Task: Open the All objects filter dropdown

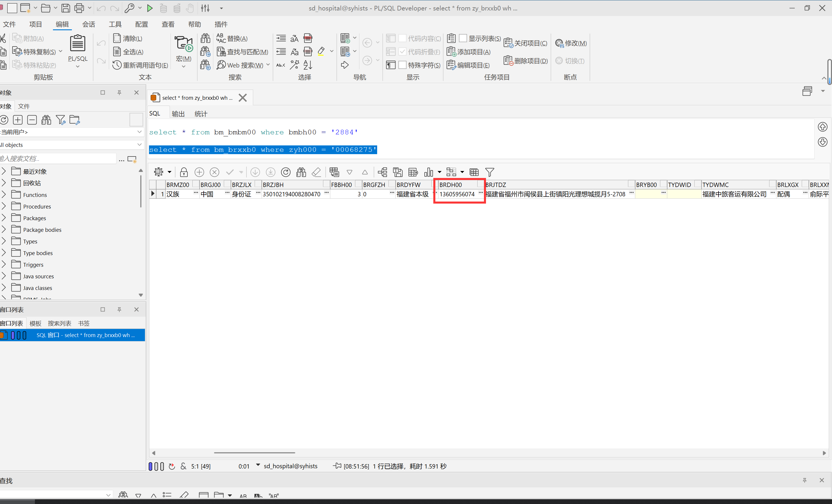Action: pyautogui.click(x=139, y=145)
